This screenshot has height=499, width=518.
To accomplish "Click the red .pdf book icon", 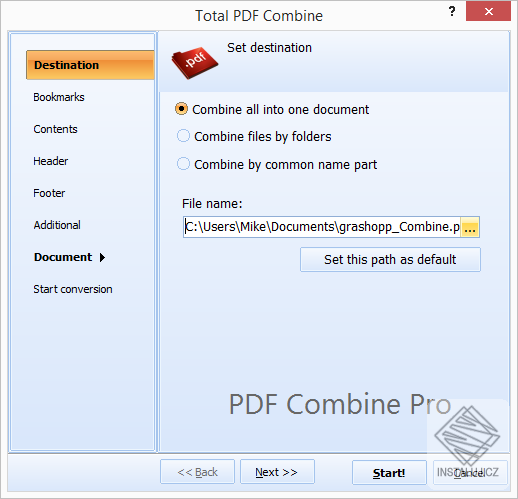I will 195,62.
